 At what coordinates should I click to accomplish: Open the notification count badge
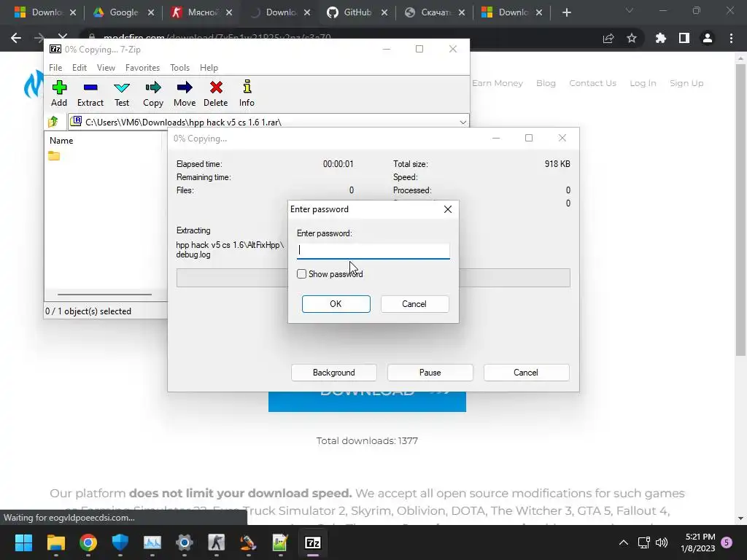tap(727, 542)
